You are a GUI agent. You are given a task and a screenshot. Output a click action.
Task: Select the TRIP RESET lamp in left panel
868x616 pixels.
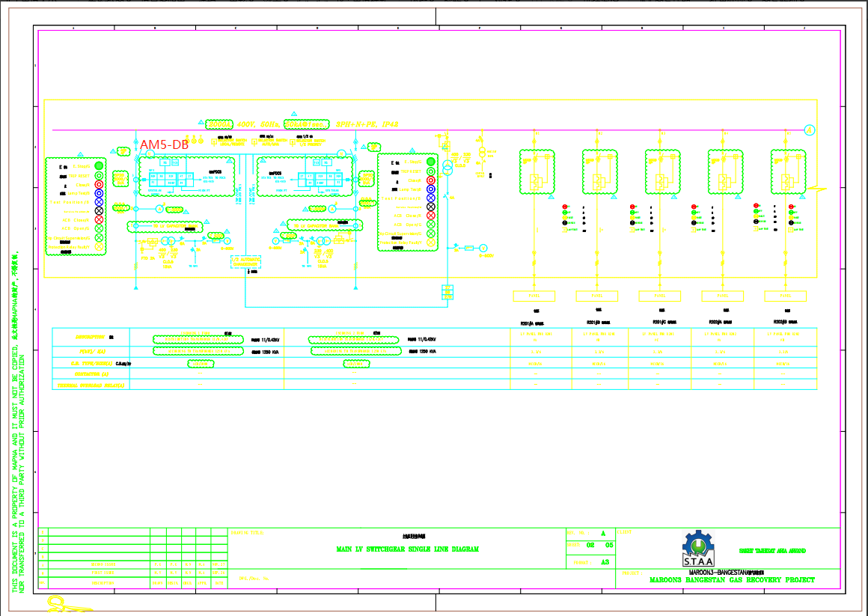tap(99, 175)
